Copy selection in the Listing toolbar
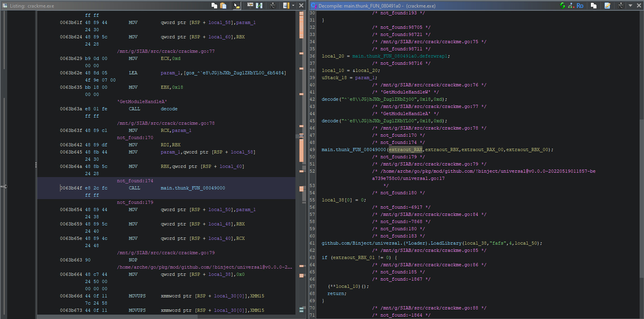644x319 pixels. [x=214, y=6]
